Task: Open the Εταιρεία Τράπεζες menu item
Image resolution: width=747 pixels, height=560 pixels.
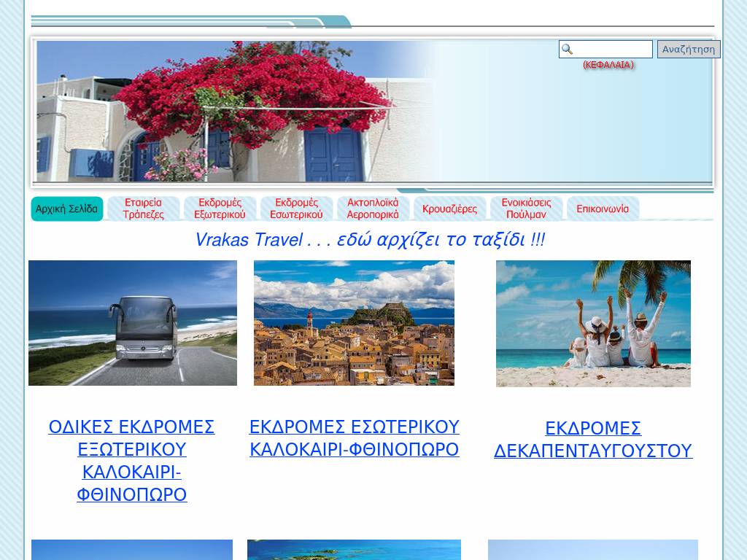Action: [x=144, y=209]
